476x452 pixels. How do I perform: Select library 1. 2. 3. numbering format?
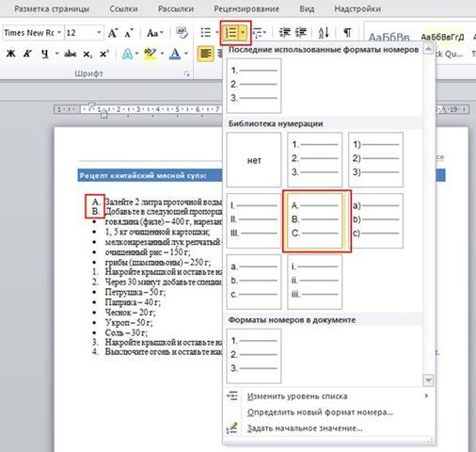coord(315,159)
